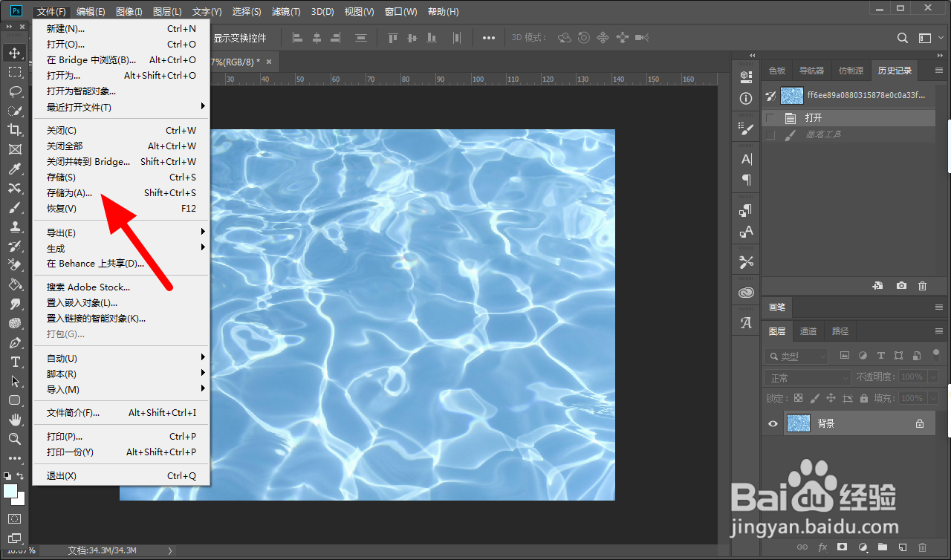Click 新建(N)... in File menu
This screenshot has height=560, width=951.
coord(122,29)
